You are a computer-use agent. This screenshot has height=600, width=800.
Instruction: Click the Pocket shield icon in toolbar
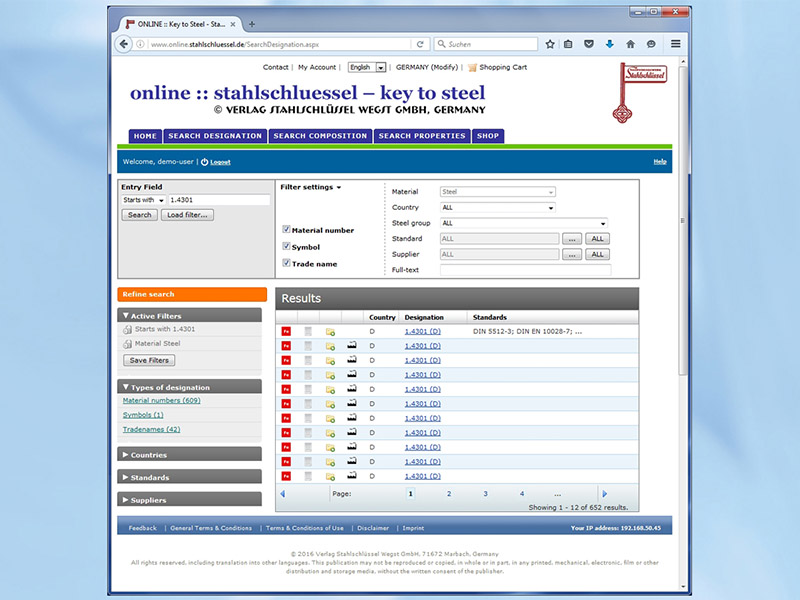(589, 44)
